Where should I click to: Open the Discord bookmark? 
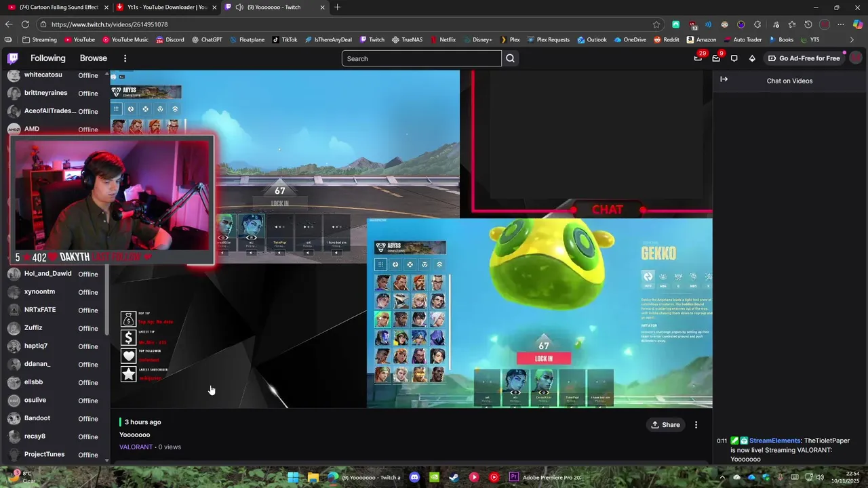click(x=170, y=40)
